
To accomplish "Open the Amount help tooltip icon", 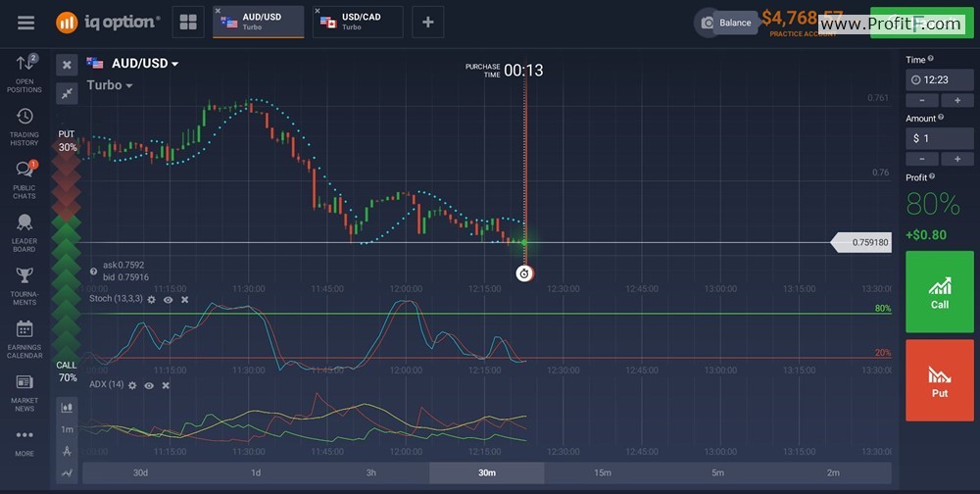I will pyautogui.click(x=941, y=117).
